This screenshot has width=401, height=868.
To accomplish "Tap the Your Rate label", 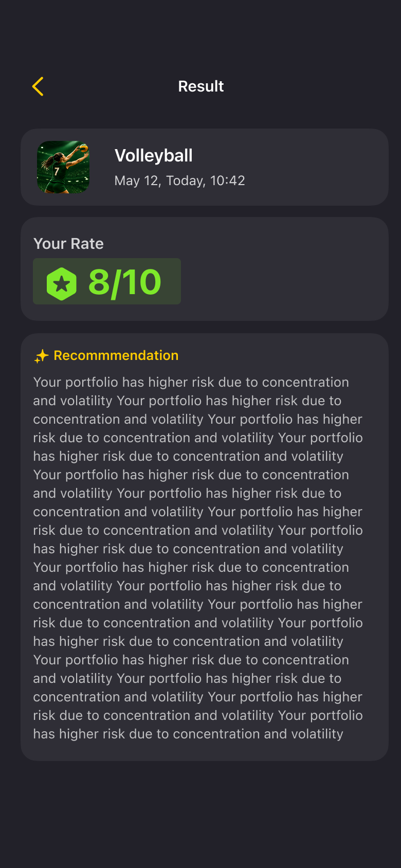I will click(x=68, y=244).
